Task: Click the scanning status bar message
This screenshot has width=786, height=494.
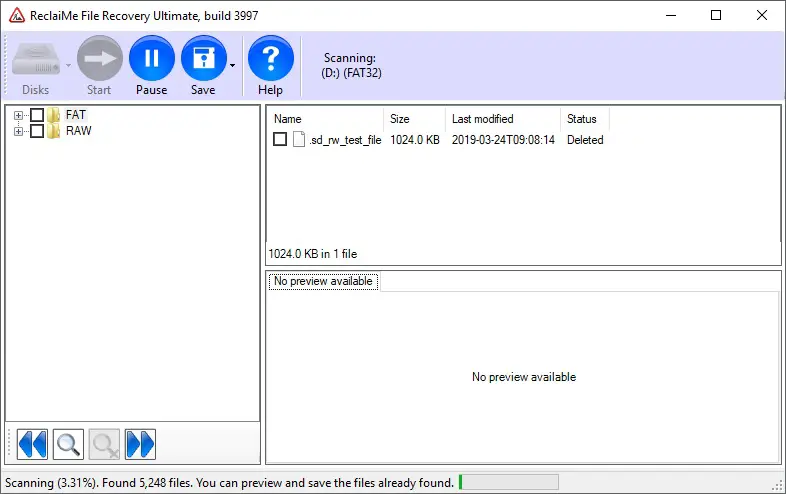Action: 229,483
